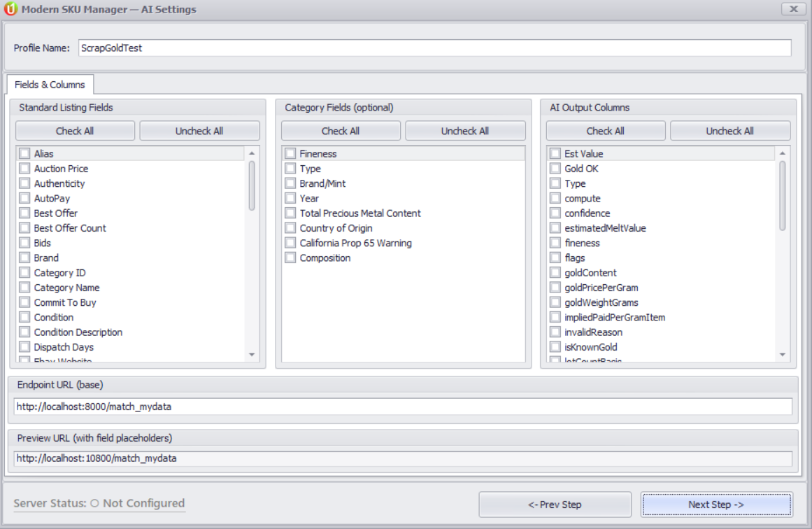The width and height of the screenshot is (812, 529).
Task: Enable the Gold OK checkbox
Action: (555, 169)
